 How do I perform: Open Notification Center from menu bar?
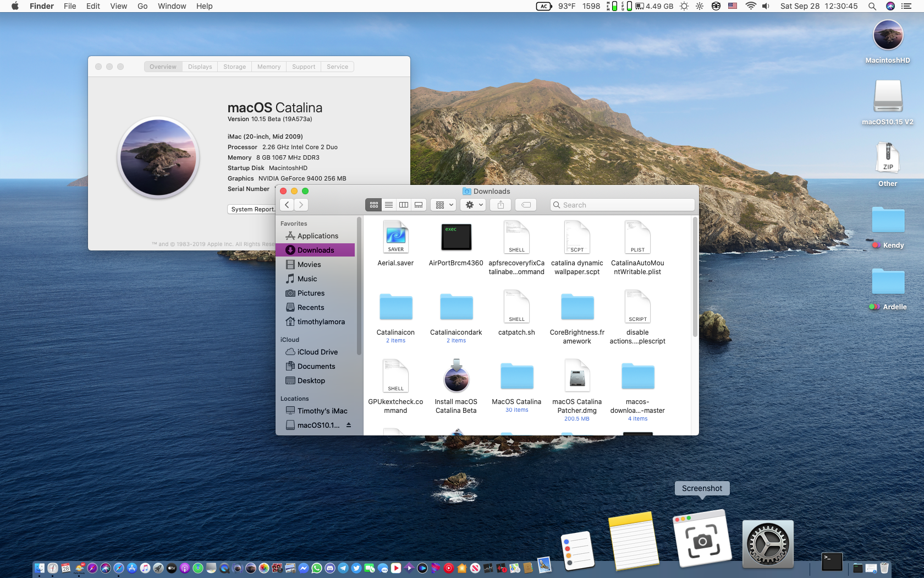coord(906,6)
